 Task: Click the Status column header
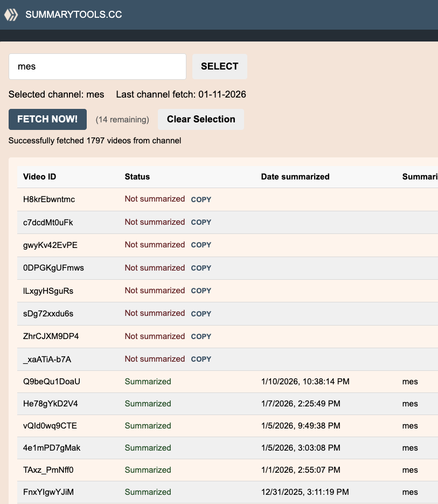tap(137, 177)
